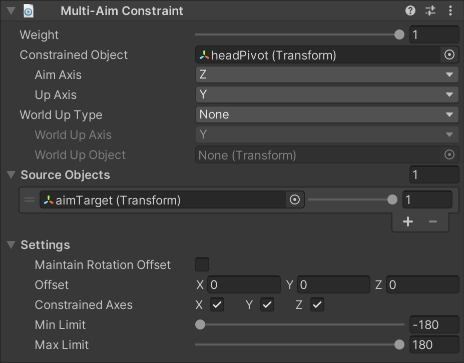Open the three-dot component context menu
This screenshot has width=464, height=363.
[450, 11]
